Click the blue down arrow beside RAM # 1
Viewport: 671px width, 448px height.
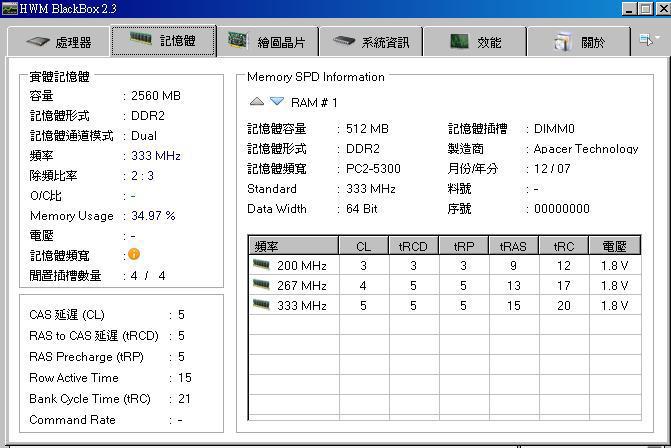[277, 102]
